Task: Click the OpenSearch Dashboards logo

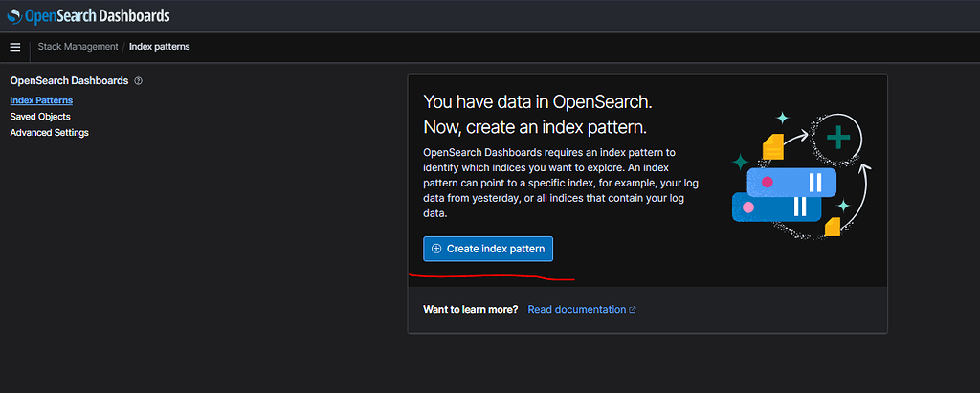Action: point(88,16)
